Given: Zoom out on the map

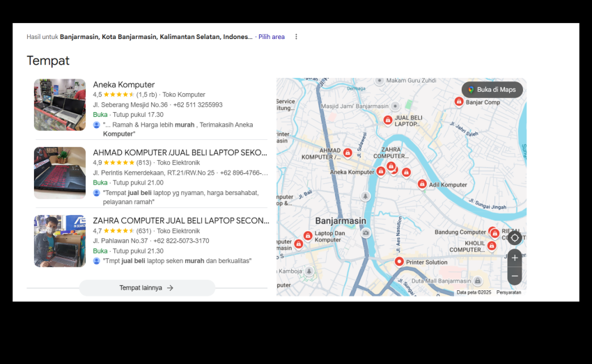Looking at the screenshot, I should 515,276.
